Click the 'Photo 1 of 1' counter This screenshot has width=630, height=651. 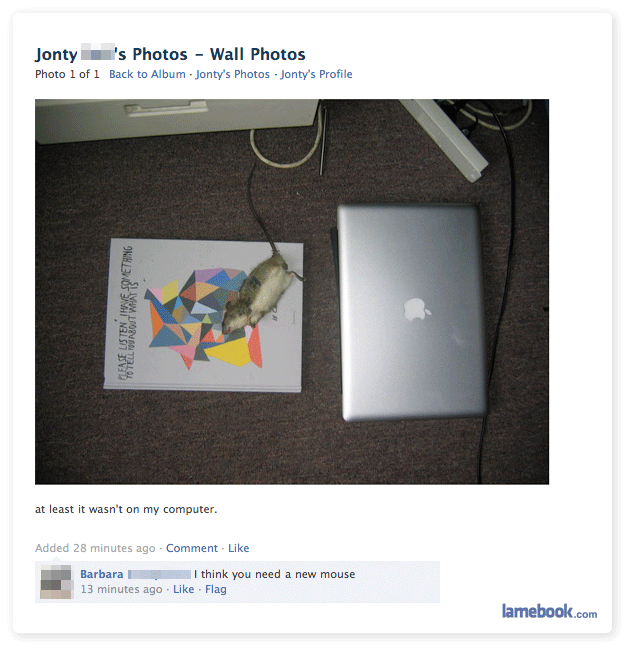[67, 74]
